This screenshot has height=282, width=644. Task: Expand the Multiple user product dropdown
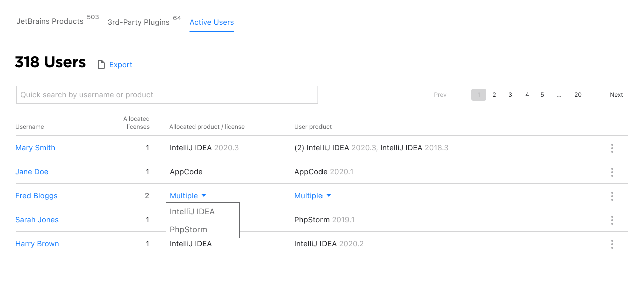313,196
